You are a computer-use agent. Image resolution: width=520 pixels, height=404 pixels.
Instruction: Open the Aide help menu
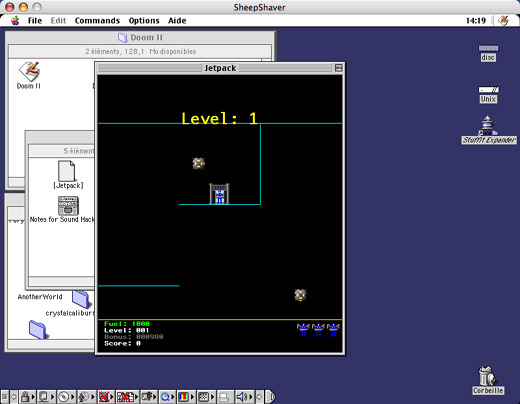(x=177, y=21)
